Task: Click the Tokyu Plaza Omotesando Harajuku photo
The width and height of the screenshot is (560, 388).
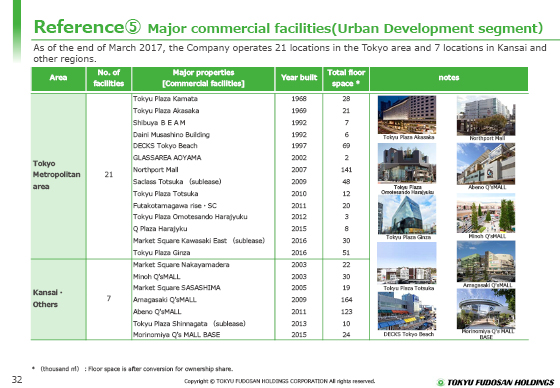Action: point(407,163)
